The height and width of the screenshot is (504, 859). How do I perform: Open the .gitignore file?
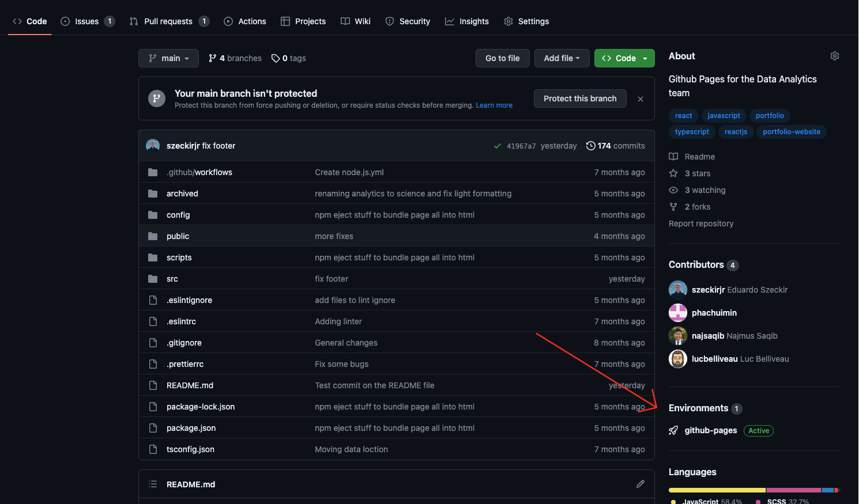coord(184,343)
